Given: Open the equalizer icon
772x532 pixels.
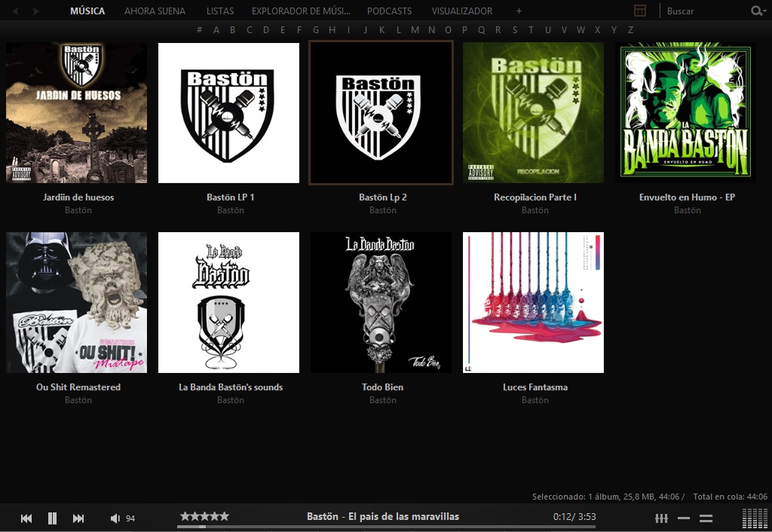Looking at the screenshot, I should pos(661,518).
